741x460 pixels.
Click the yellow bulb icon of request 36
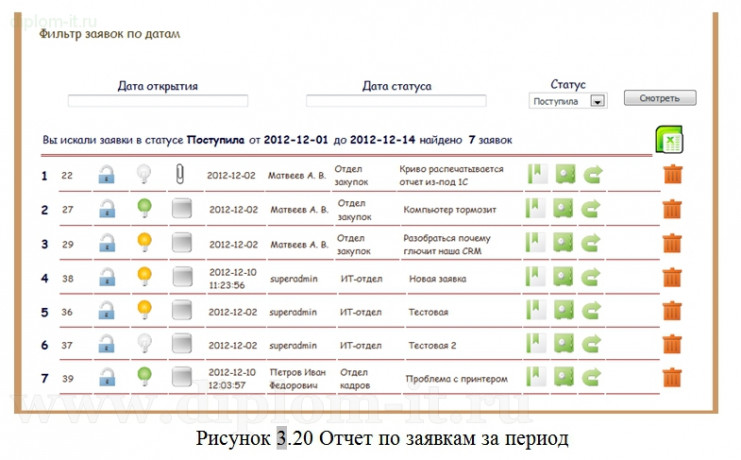(x=144, y=310)
